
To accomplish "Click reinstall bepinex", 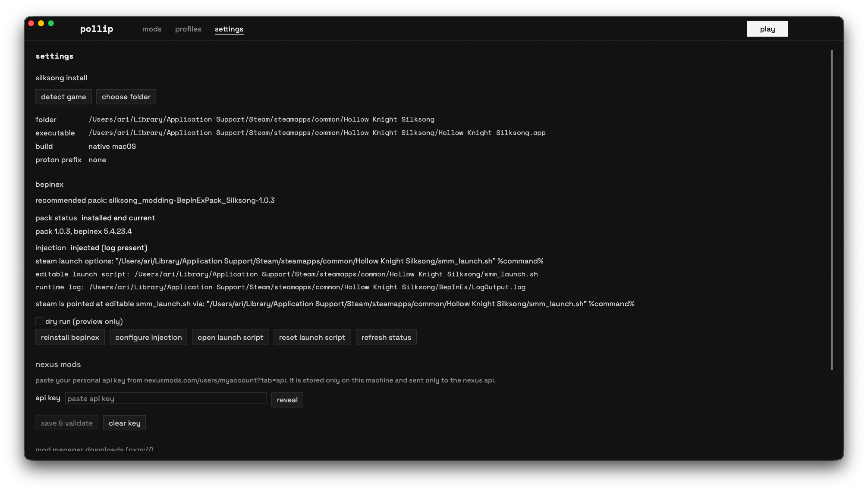I will pos(70,337).
